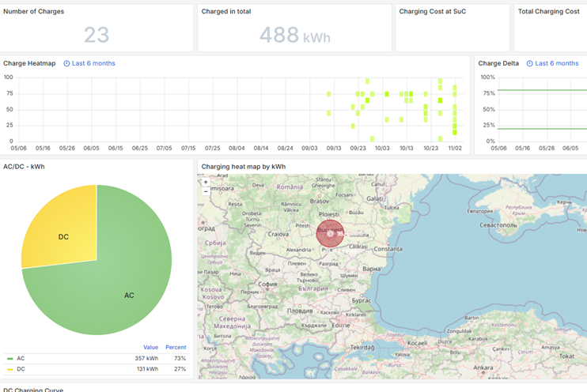The width and height of the screenshot is (587, 392).
Task: Zoom in on the charging map
Action: tap(206, 182)
